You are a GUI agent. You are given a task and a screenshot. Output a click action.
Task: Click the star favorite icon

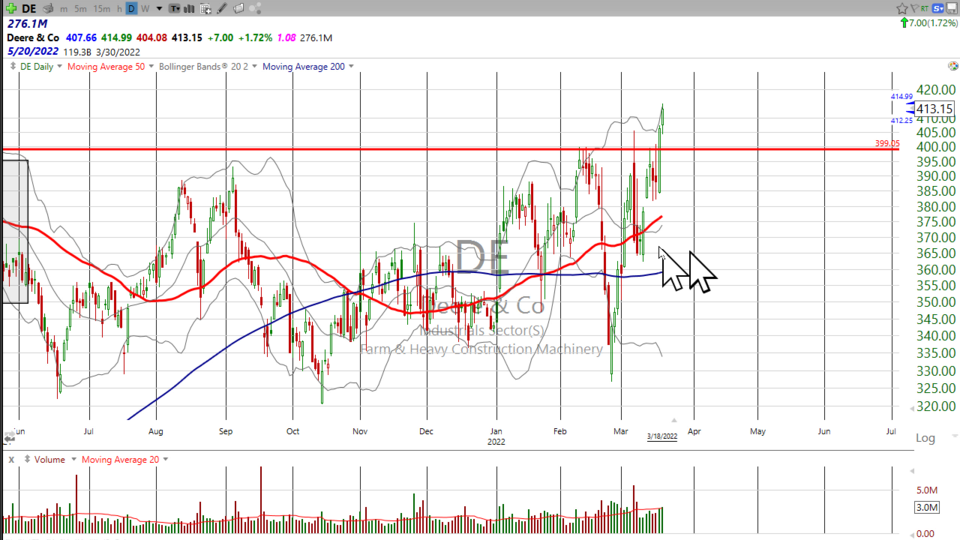903,9
